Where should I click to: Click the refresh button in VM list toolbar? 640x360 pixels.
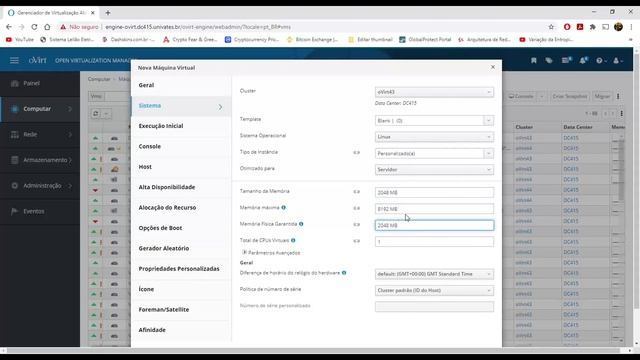tap(96, 113)
